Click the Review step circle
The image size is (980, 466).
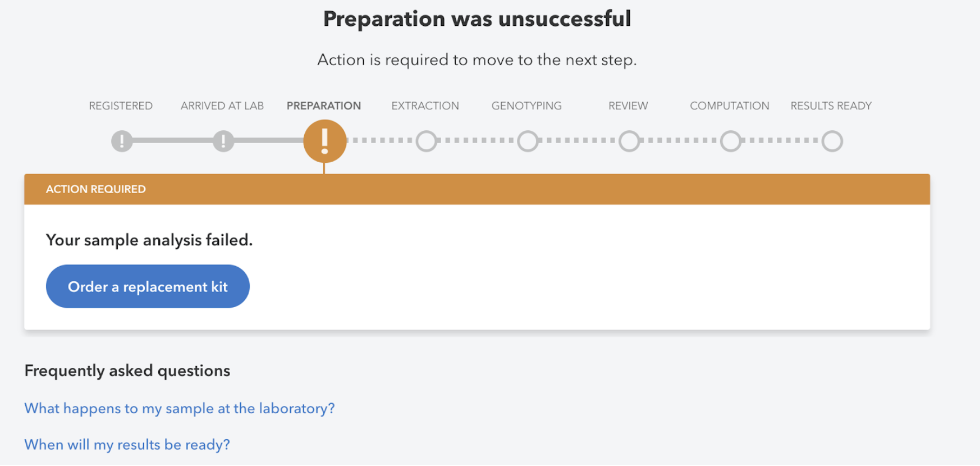[629, 140]
